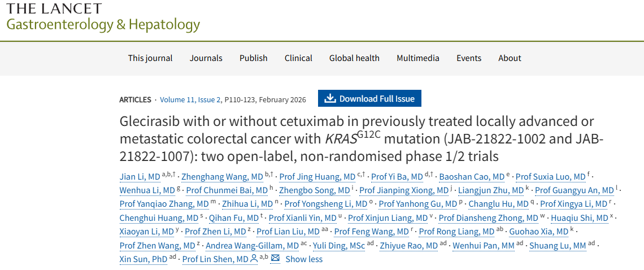Image resolution: width=644 pixels, height=270 pixels.
Task: Click The Lancet Gastroenterology & Hepatology logo
Action: [103, 17]
